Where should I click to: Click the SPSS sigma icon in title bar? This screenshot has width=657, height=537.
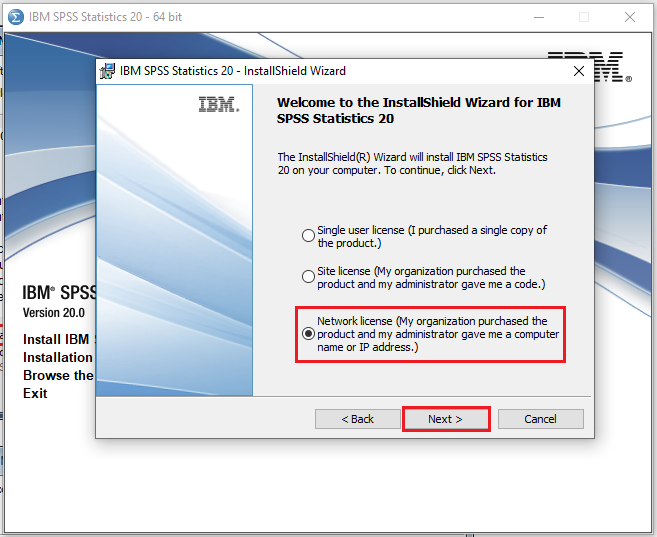[15, 17]
